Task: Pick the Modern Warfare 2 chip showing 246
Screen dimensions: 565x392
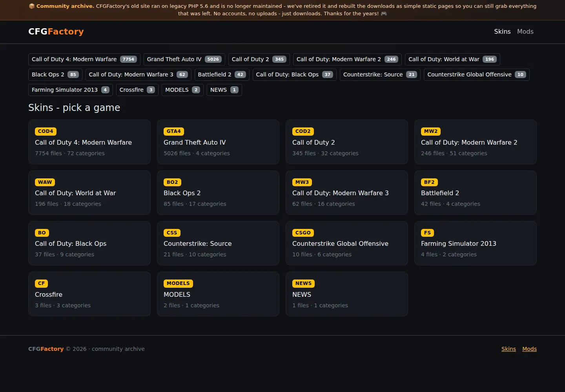Action: 347,59
